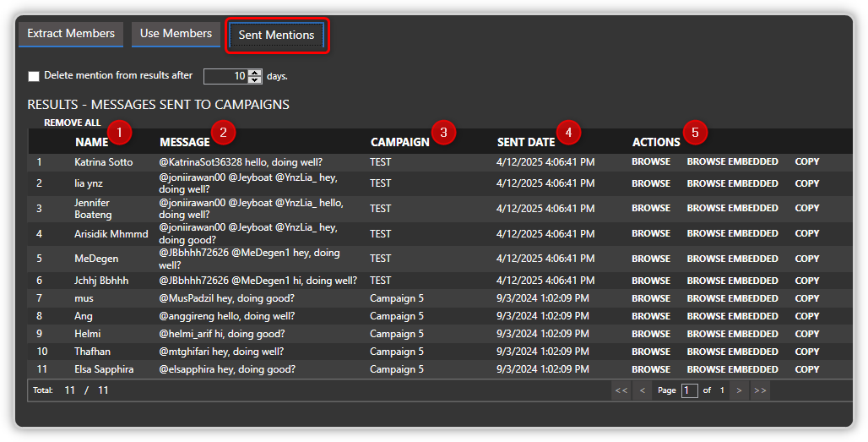Click Remove All to clear results
The height and width of the screenshot is (442, 868).
(72, 123)
